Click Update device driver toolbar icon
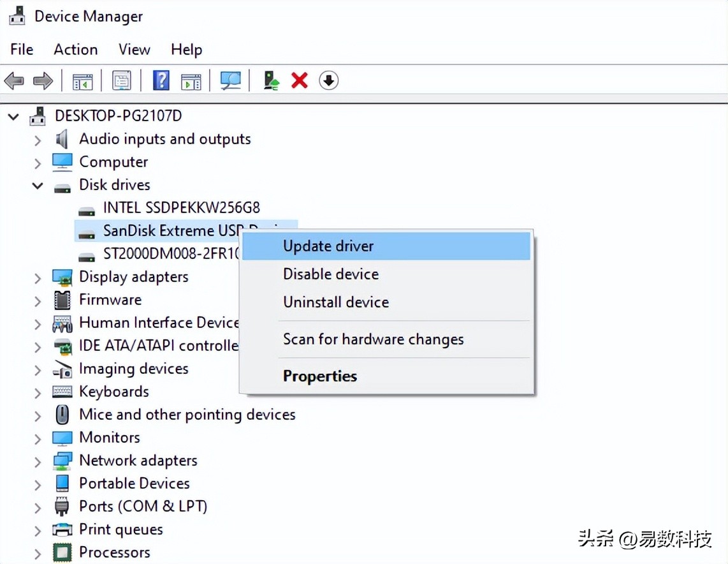The width and height of the screenshot is (728, 564). pyautogui.click(x=271, y=81)
